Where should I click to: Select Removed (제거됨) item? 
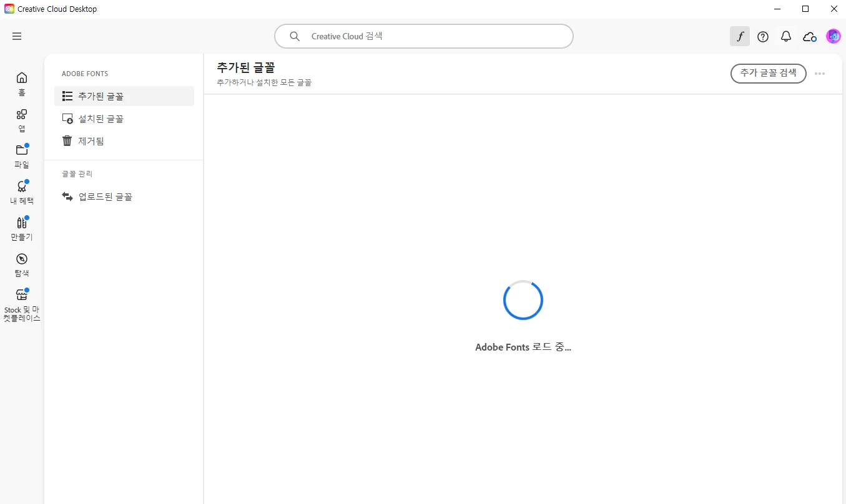click(x=124, y=141)
